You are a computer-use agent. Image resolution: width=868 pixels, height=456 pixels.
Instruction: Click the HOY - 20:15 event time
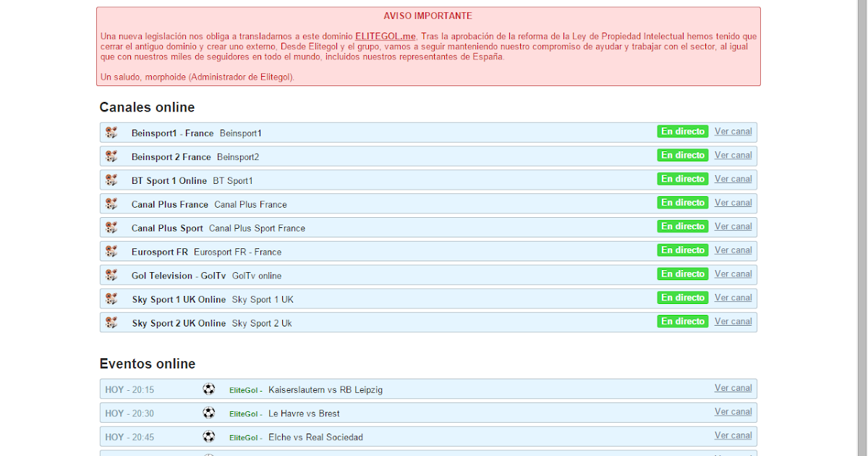129,390
